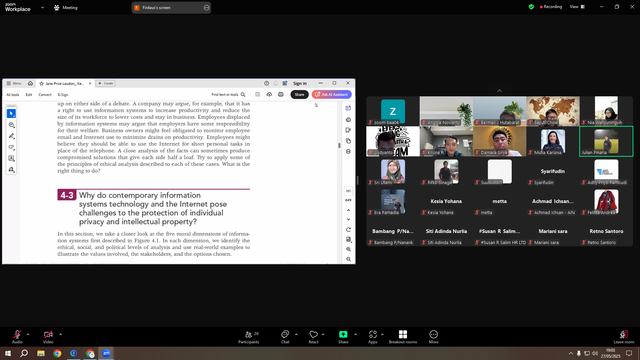Choose the zoom tool in Acrobat's left toolbar
640x360 pixels.
[11, 125]
